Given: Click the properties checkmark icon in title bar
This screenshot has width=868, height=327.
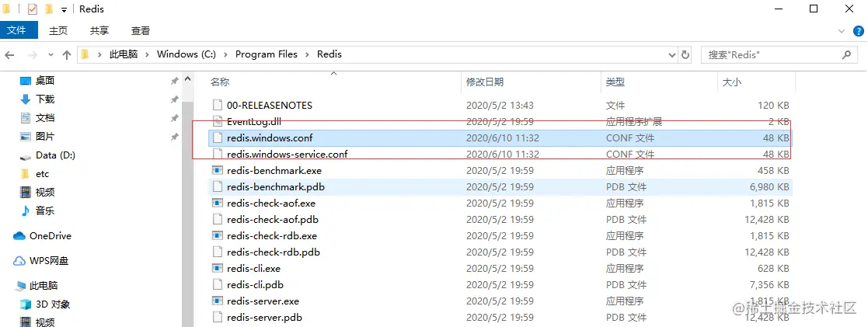Looking at the screenshot, I should point(32,9).
